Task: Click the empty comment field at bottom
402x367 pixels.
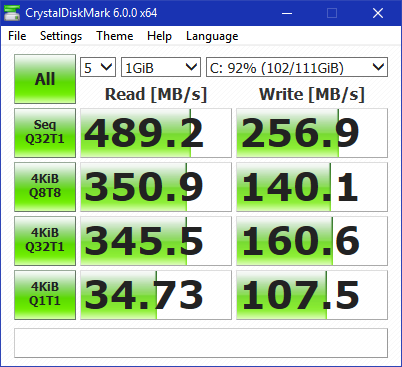Action: 201,343
